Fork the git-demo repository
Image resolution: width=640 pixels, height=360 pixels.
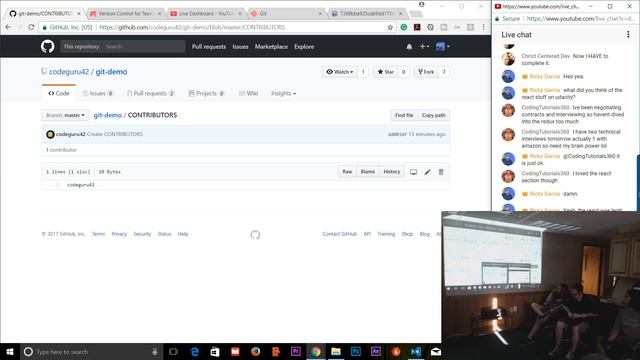426,72
